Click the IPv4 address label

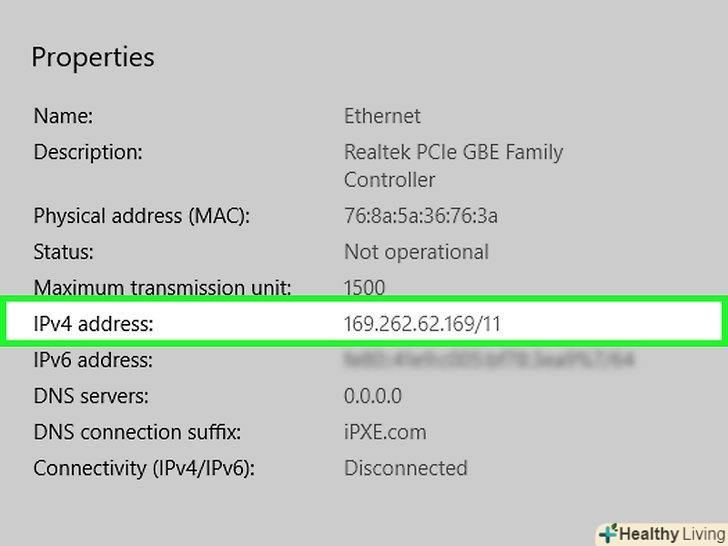94,324
